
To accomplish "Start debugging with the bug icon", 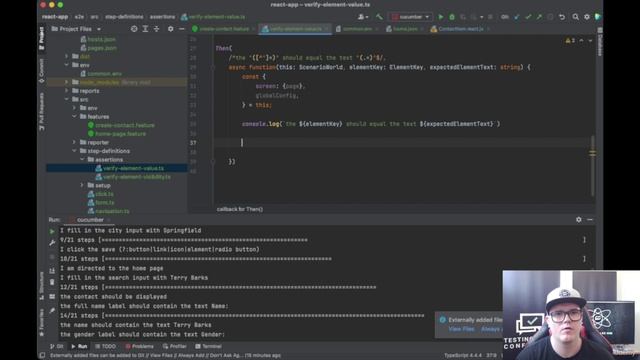I will [x=452, y=17].
